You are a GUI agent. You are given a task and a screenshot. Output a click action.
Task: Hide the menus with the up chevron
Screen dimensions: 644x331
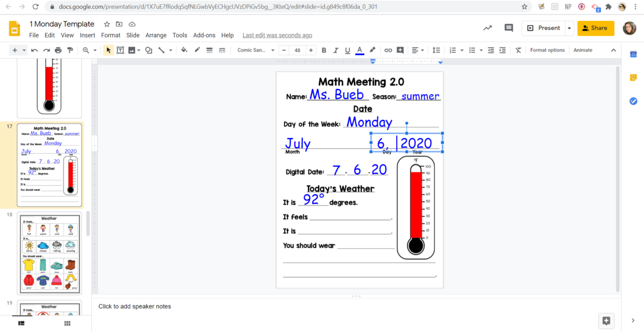click(613, 50)
